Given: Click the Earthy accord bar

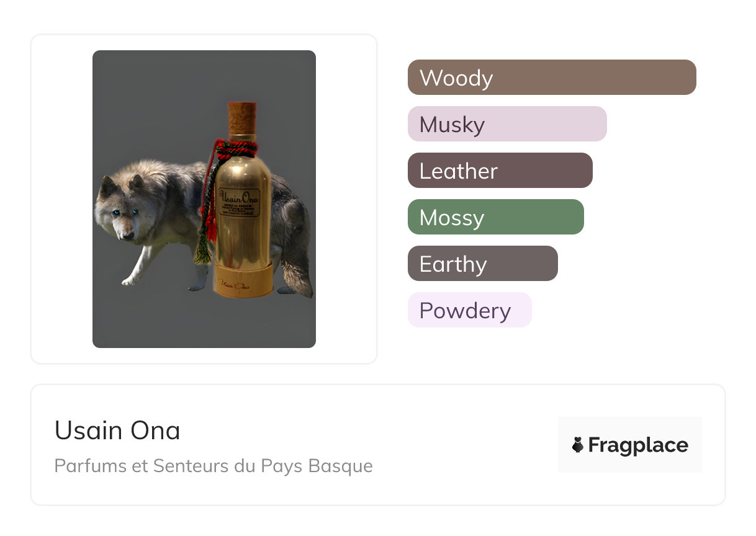Looking at the screenshot, I should click(482, 264).
